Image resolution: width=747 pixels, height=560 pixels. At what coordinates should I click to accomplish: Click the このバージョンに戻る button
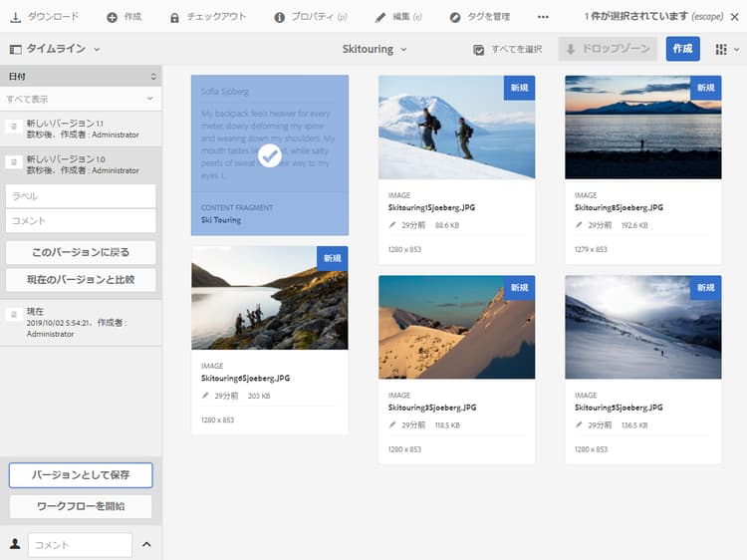[x=81, y=252]
